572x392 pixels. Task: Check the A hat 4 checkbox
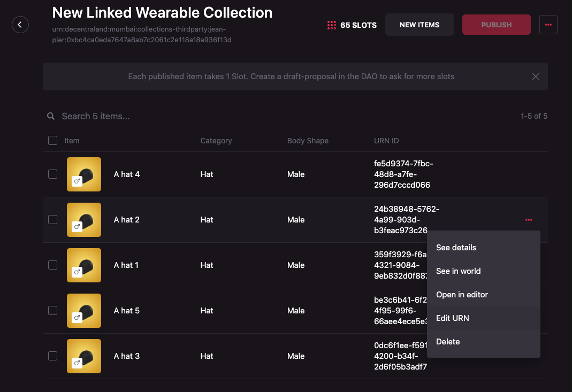tap(52, 174)
